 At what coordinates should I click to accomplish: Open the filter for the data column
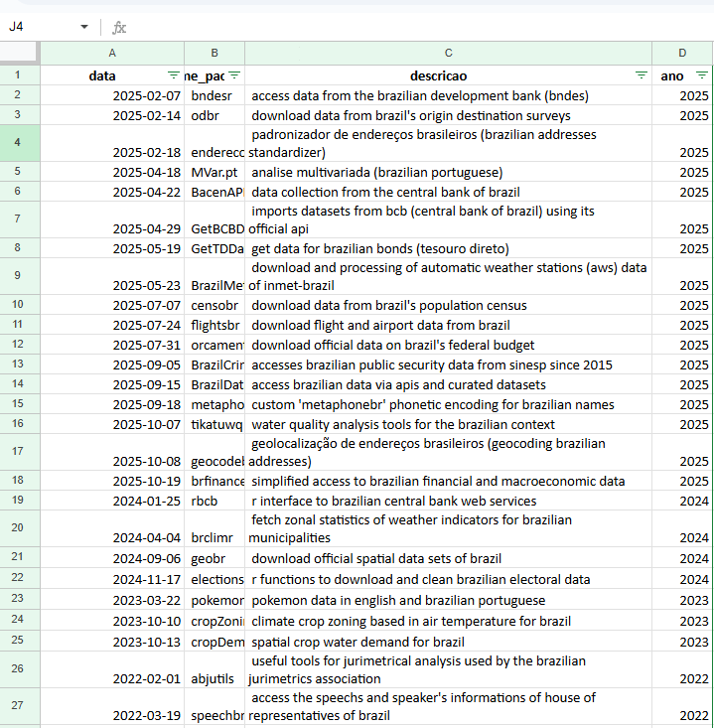pyautogui.click(x=173, y=75)
